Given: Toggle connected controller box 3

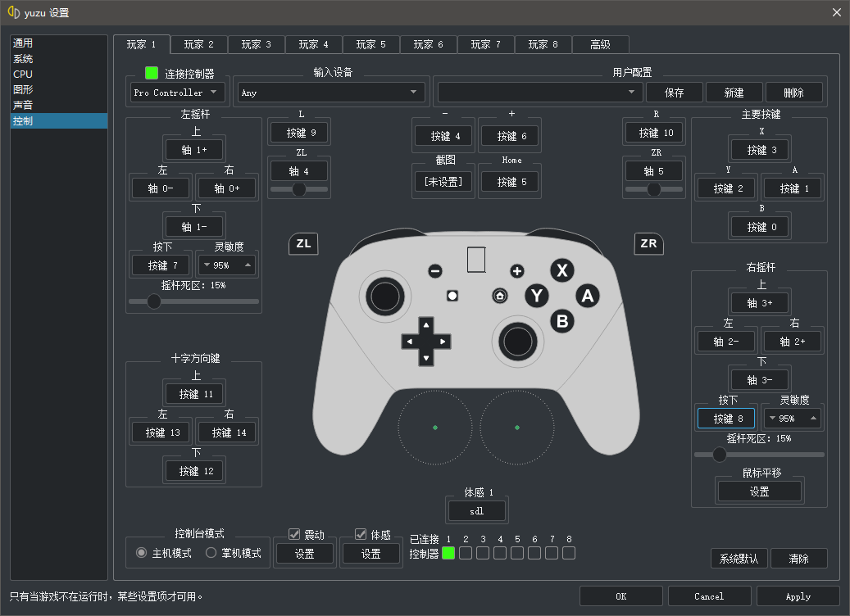Looking at the screenshot, I should pyautogui.click(x=483, y=553).
